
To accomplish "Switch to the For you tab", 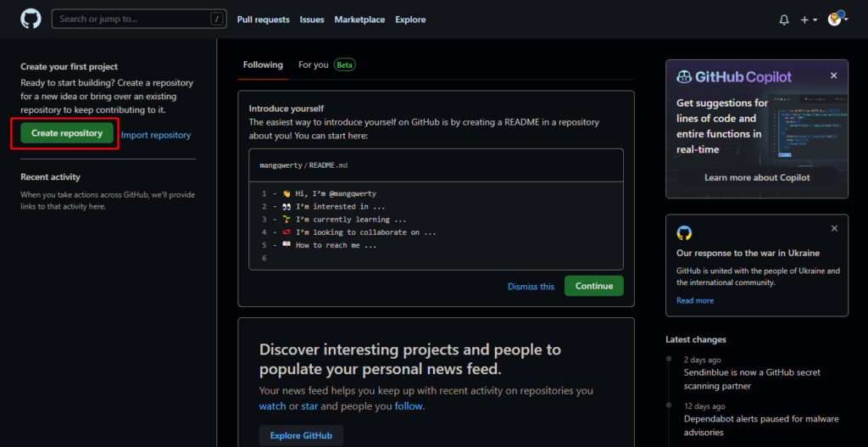I will click(314, 64).
